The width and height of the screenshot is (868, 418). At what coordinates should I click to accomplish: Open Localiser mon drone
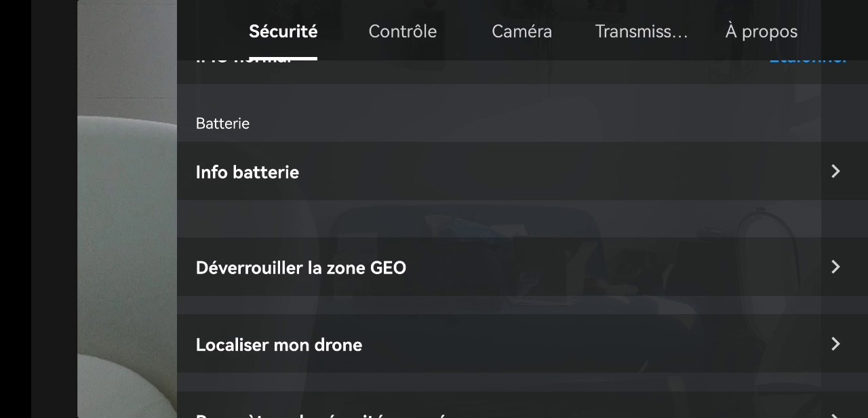(x=522, y=343)
